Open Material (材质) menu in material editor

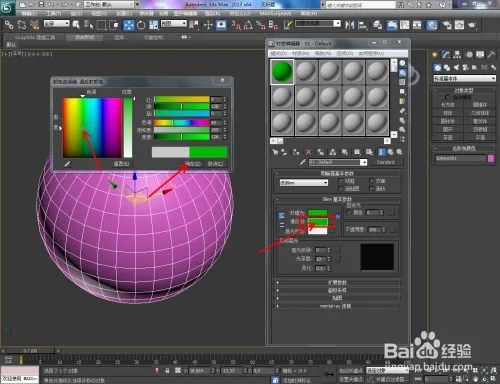300,53
